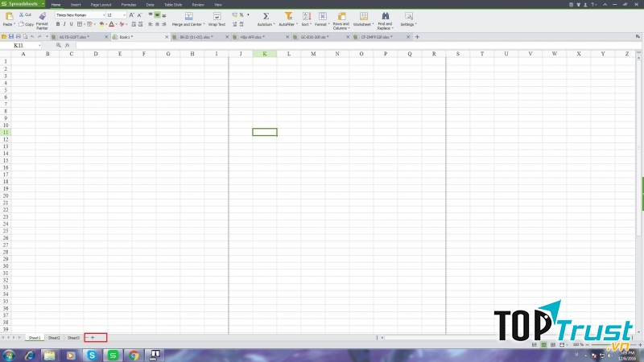
Task: Save the workbook with the quick-access save icon
Action: click(x=11, y=37)
